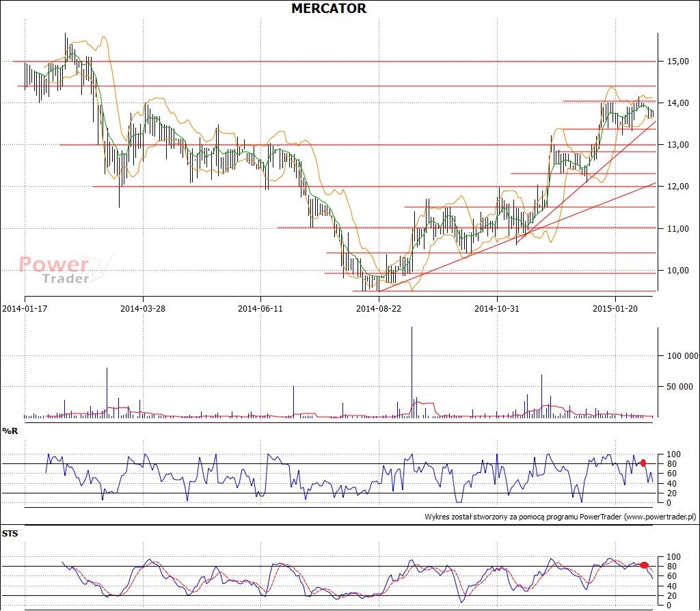Click the tallest volume spike bar
This screenshot has height=611, width=700.
coord(412,372)
